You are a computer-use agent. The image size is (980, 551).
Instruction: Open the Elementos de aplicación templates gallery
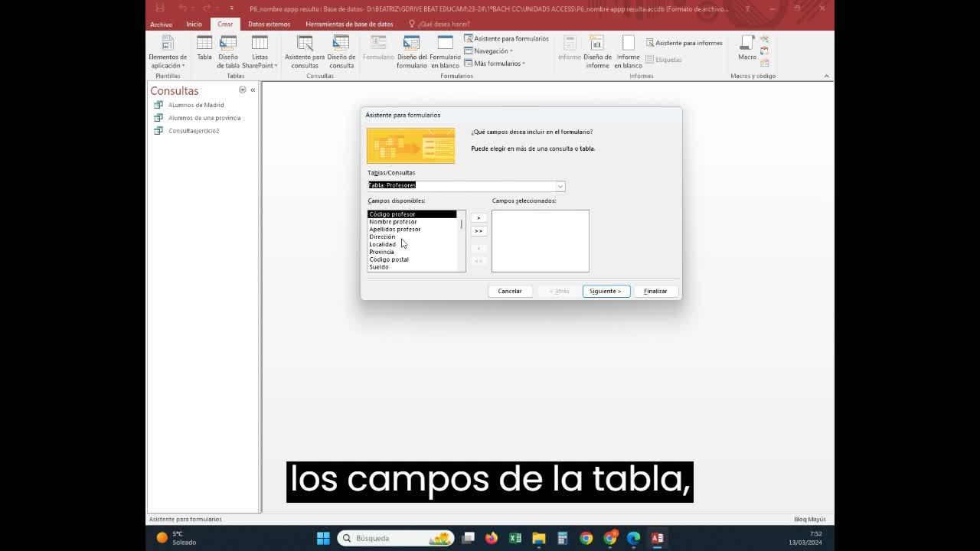(x=168, y=52)
